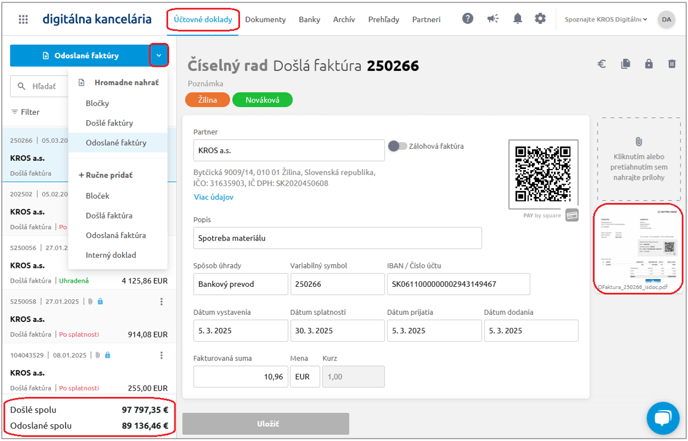Click the PAY by square card icon
Screen dimensions: 688x441
click(x=572, y=215)
